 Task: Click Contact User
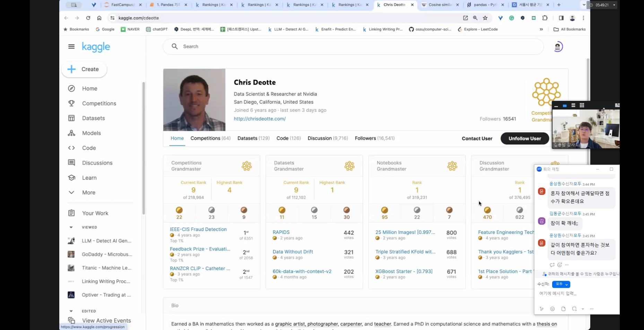pyautogui.click(x=477, y=138)
